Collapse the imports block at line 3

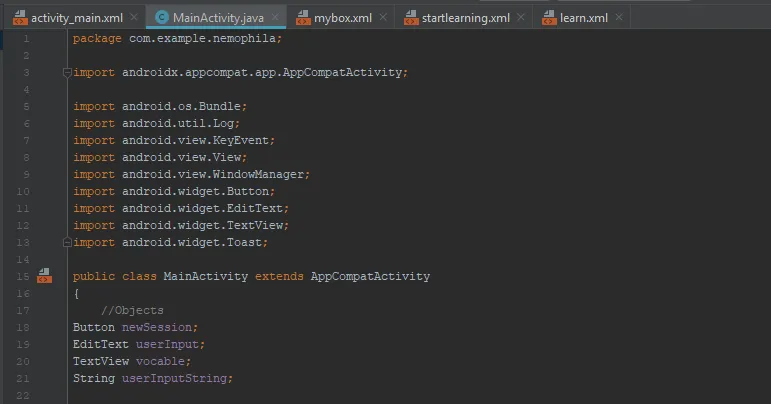coord(67,72)
